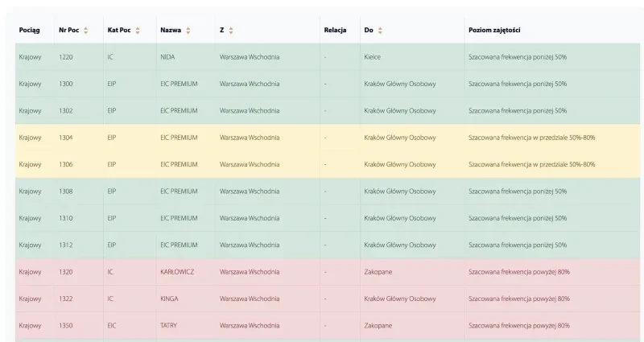Sort by Nazwa column arrows
The width and height of the screenshot is (644, 342).
pos(188,31)
